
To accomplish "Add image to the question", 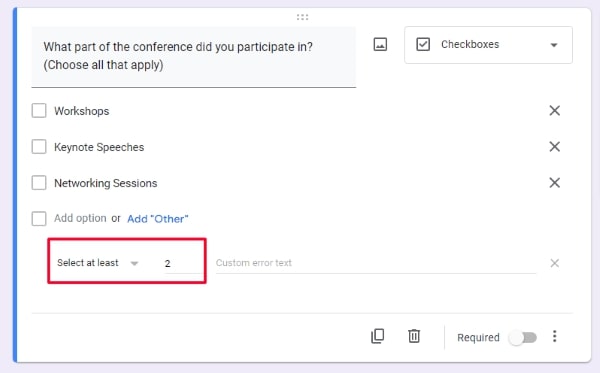I will (380, 44).
